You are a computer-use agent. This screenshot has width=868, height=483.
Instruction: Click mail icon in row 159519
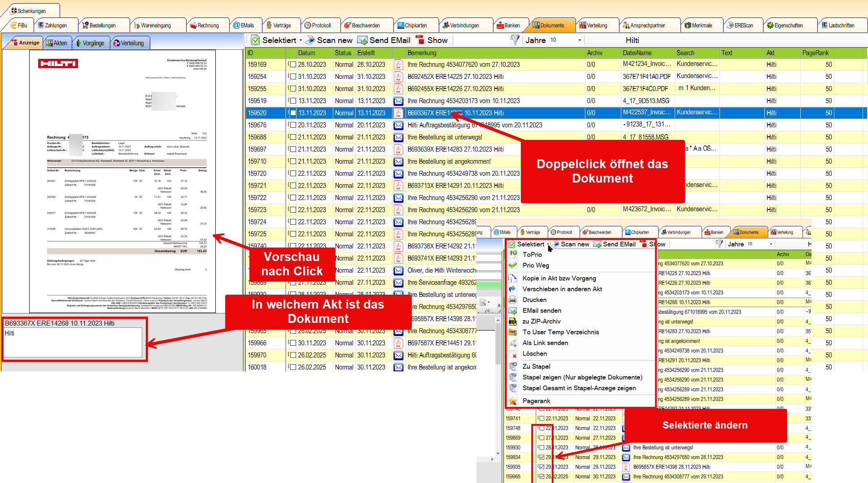398,101
